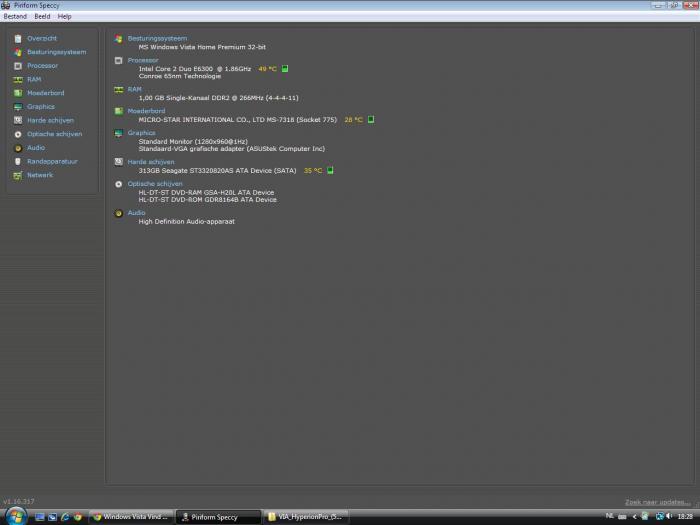Open the Graphics heading in summary
700x525 pixels.
142,133
